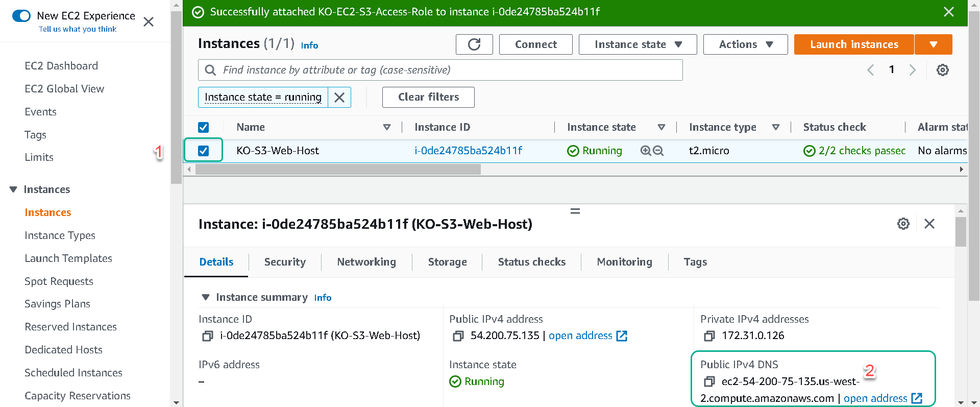Expand the Actions dropdown menu

745,44
